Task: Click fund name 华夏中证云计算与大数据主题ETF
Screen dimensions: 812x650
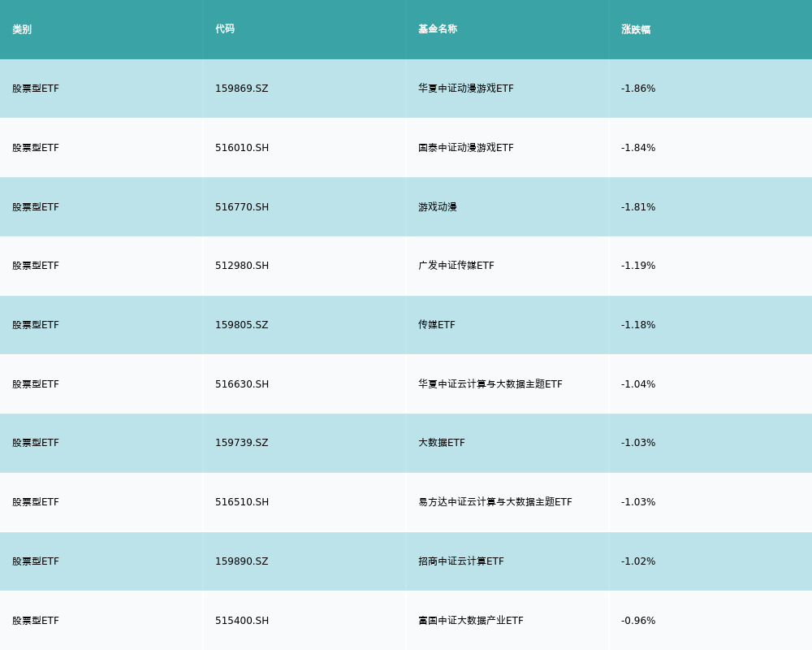Action: [490, 384]
